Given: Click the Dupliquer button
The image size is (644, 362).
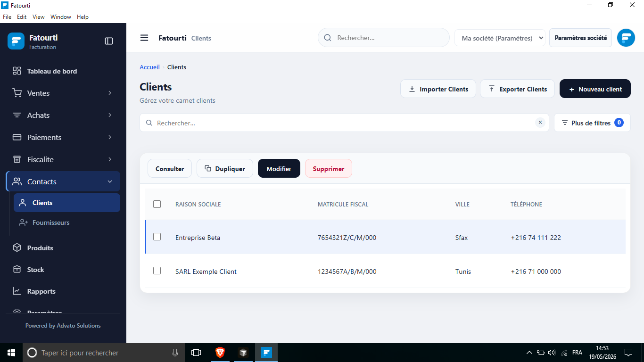Looking at the screenshot, I should pos(225,168).
